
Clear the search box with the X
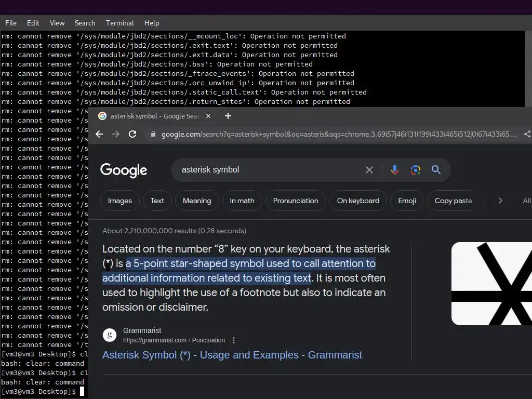pos(369,170)
